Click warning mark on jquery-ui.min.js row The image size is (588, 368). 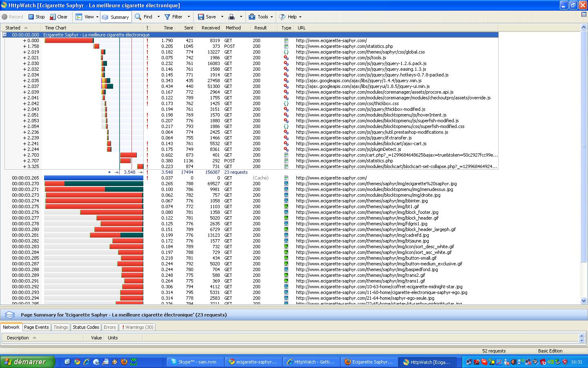coord(147,86)
